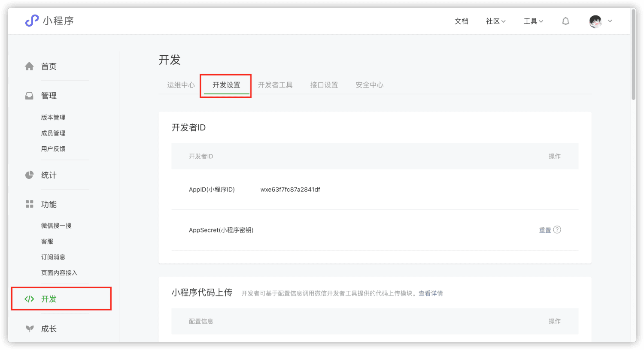Switch to the 开发设置 tab

pos(226,85)
